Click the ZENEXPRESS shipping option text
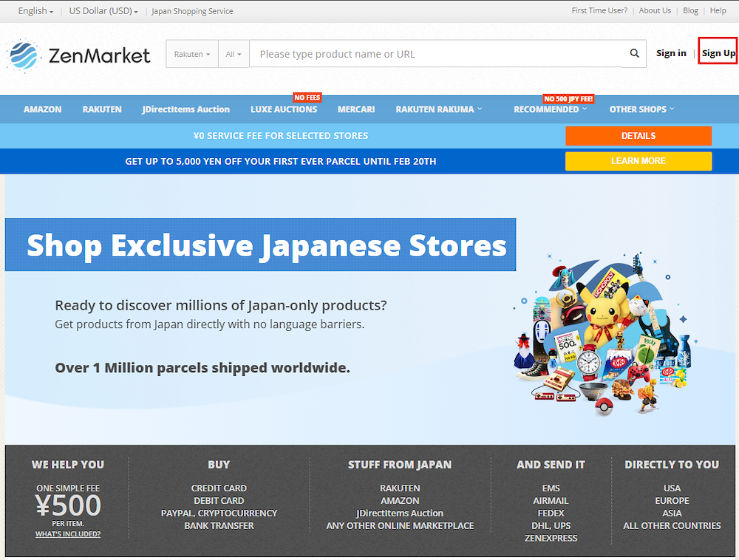 tap(551, 539)
